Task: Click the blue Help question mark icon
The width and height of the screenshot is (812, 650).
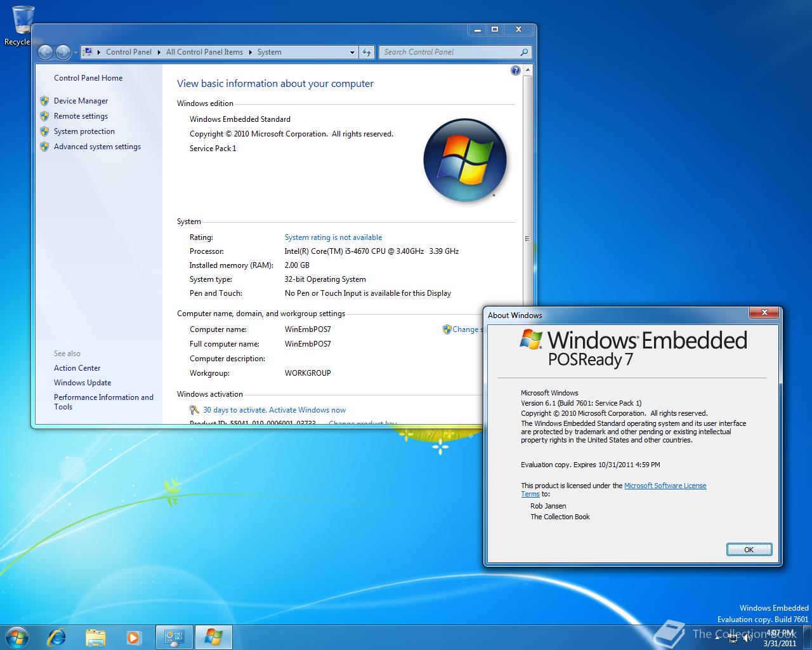Action: (x=515, y=70)
